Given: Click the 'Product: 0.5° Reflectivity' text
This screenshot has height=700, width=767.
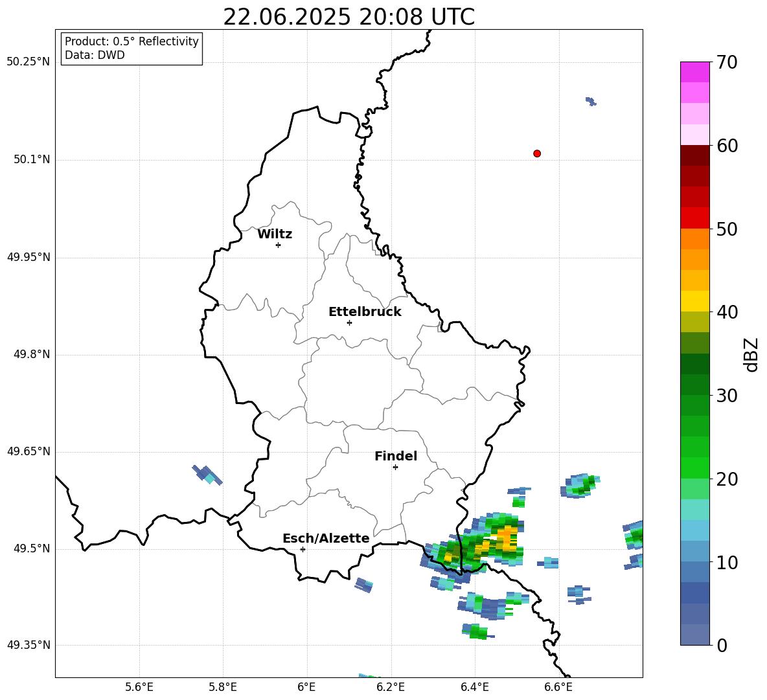Looking at the screenshot, I should (x=132, y=41).
